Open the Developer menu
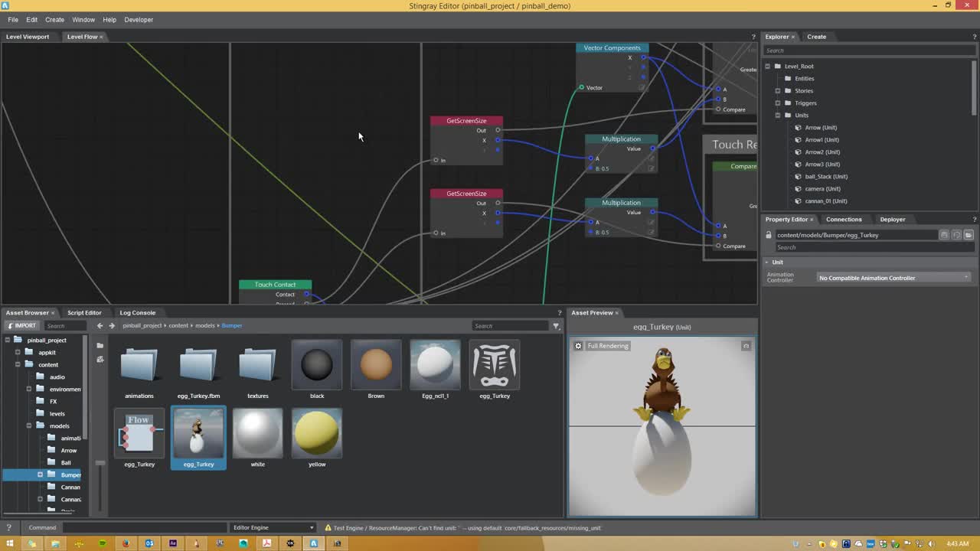980x551 pixels. [139, 19]
